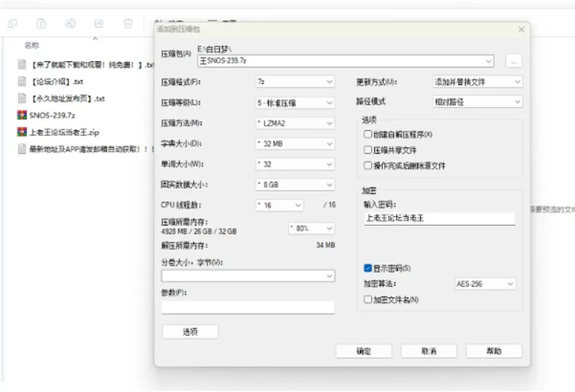Open the 压缩方法 dropdown showing LZMA2
Viewport: 575px width, 392px height.
(x=295, y=123)
